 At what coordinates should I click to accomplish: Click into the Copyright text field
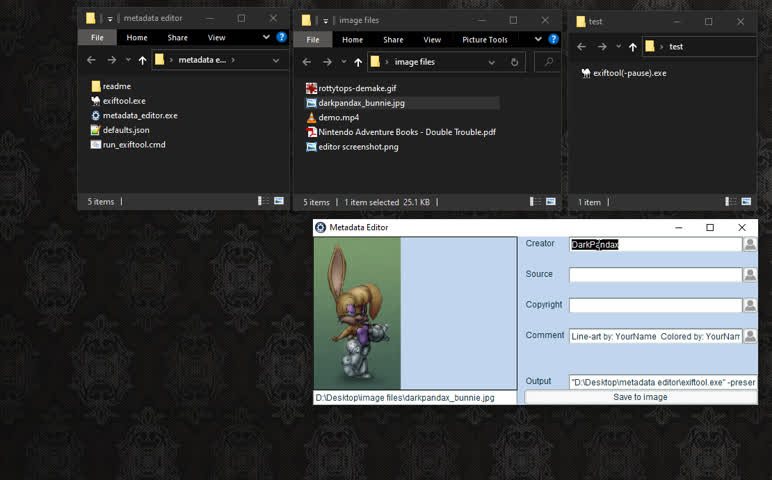pyautogui.click(x=654, y=305)
